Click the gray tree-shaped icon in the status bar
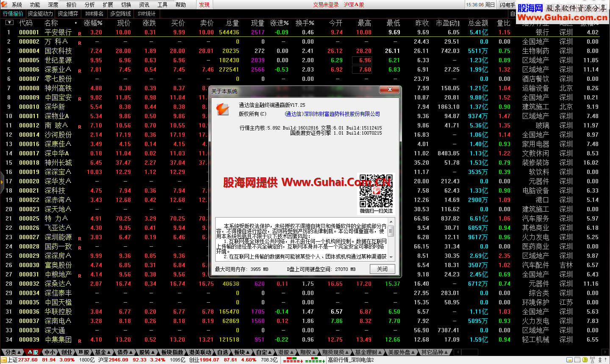 coord(600,360)
